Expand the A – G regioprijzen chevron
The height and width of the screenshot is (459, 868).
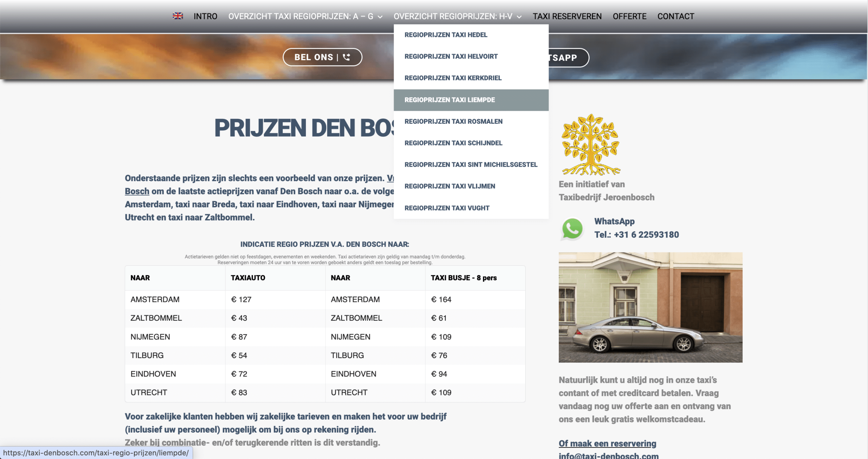380,17
